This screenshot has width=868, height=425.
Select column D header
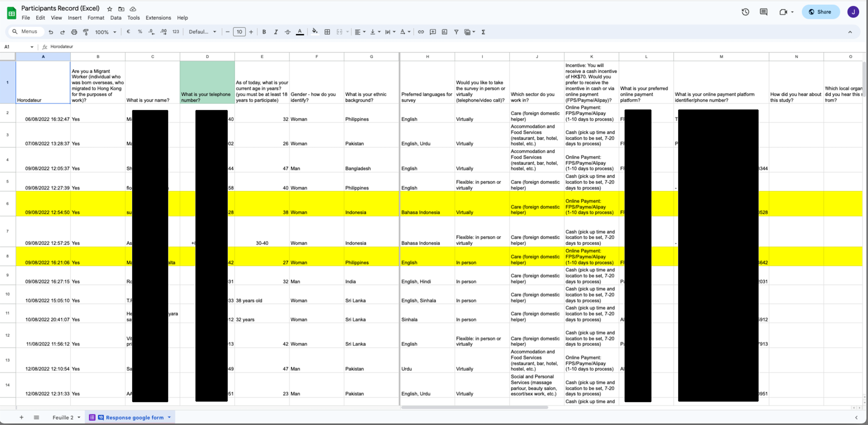[x=207, y=56]
